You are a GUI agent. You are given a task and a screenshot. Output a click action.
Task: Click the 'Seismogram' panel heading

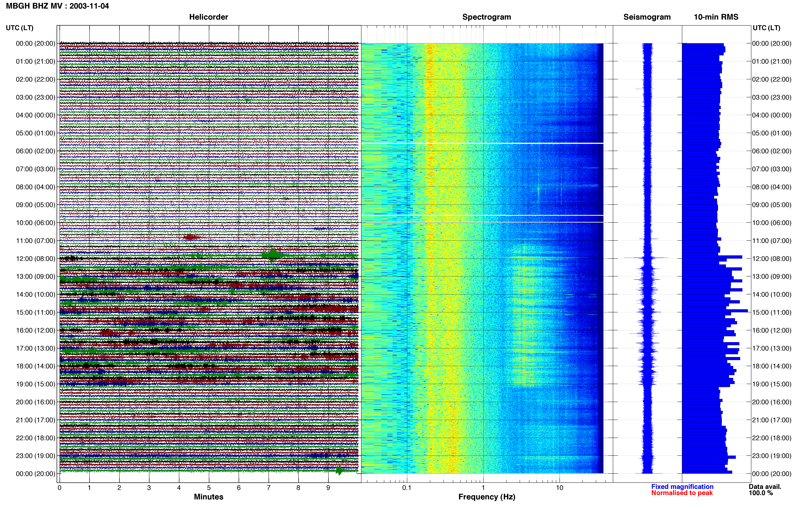[x=647, y=17]
